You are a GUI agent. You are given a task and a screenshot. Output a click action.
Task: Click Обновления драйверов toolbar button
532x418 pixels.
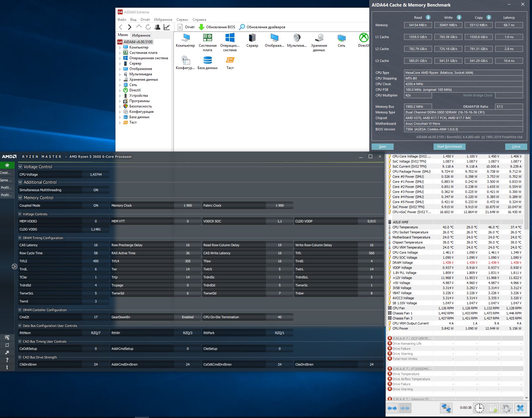coord(262,27)
